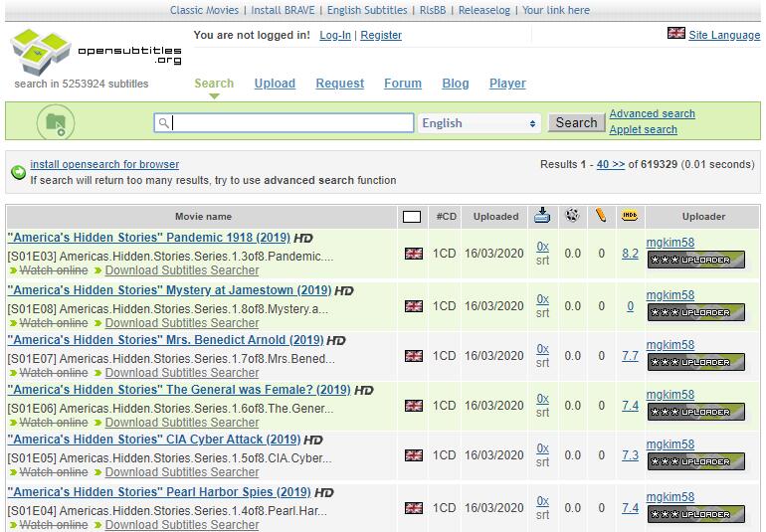Click the green arrow opensearch icon

coord(19,172)
